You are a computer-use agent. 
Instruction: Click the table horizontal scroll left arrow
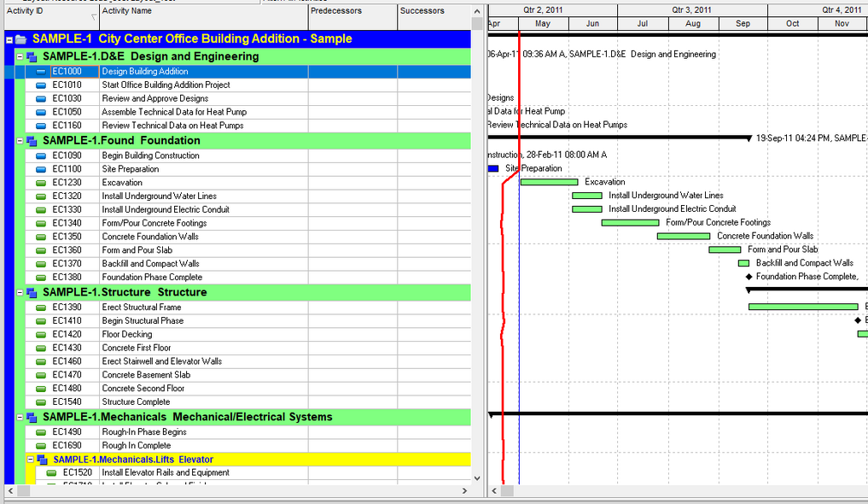click(10, 490)
